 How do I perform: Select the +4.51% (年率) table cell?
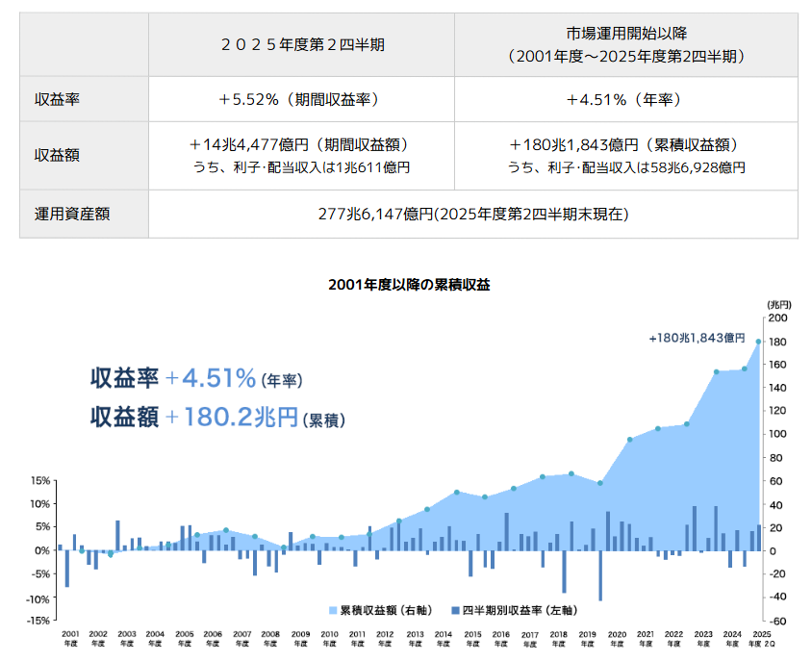pos(625,99)
